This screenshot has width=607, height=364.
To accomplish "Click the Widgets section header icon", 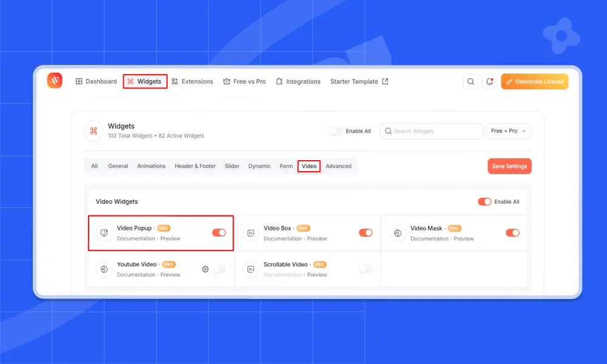I will click(x=93, y=131).
